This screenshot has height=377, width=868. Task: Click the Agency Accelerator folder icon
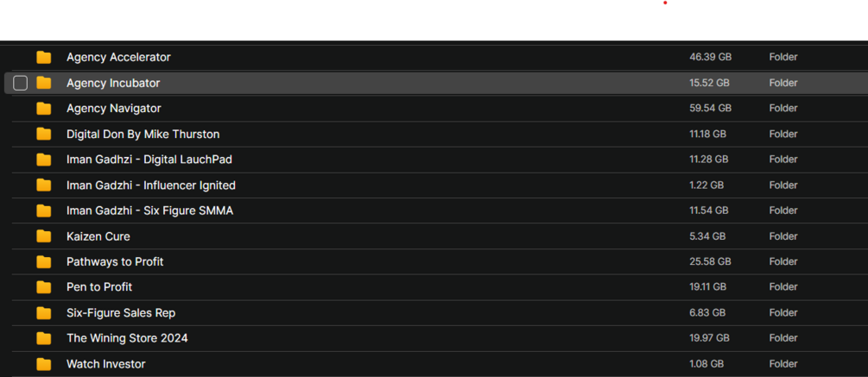(44, 58)
